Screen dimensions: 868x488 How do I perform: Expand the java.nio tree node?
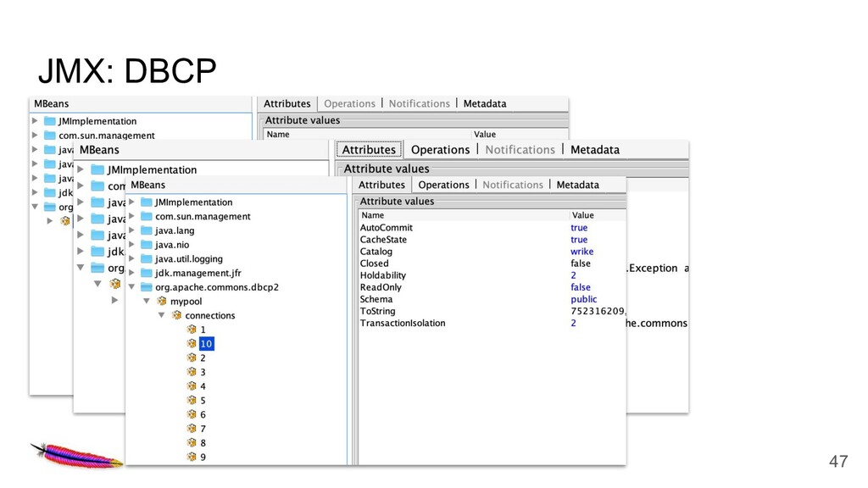[131, 245]
